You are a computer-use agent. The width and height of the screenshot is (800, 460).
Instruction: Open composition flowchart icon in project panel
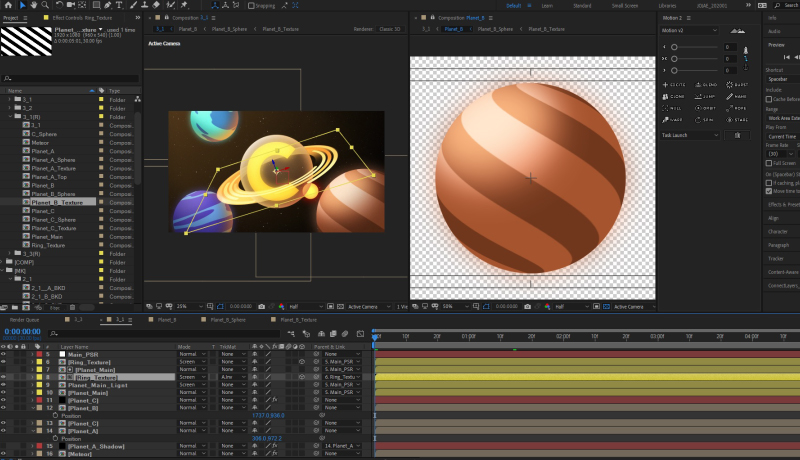click(x=138, y=99)
